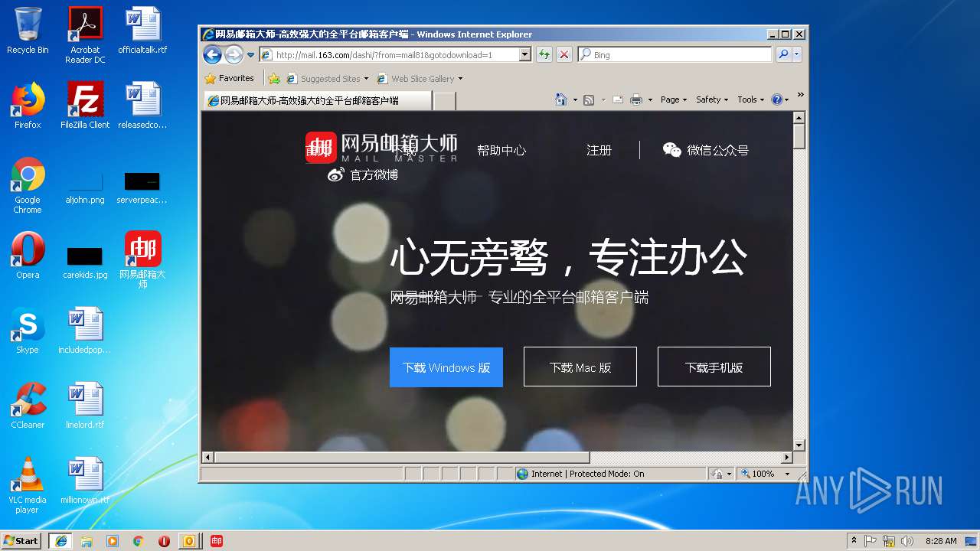Launch VLC media player desktop shortcut

click(28, 485)
